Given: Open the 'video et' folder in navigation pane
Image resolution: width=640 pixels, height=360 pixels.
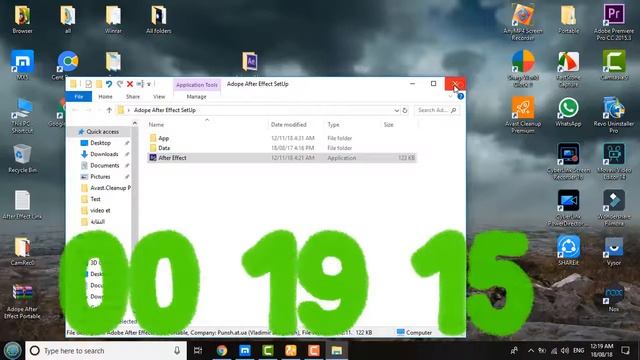Looking at the screenshot, I should [x=100, y=211].
